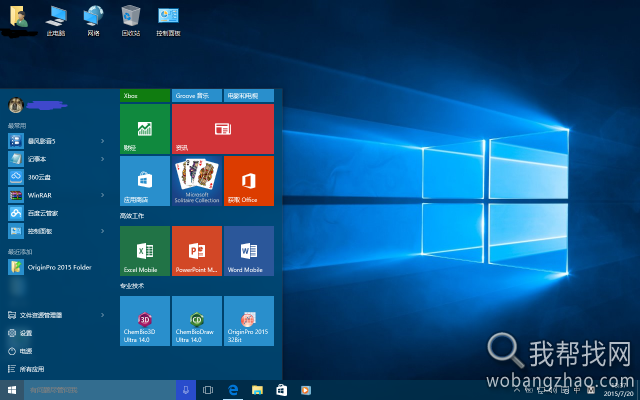Open ChemBioDraw Ultra 14.0 tile
Image resolution: width=640 pixels, height=400 pixels.
click(x=197, y=321)
